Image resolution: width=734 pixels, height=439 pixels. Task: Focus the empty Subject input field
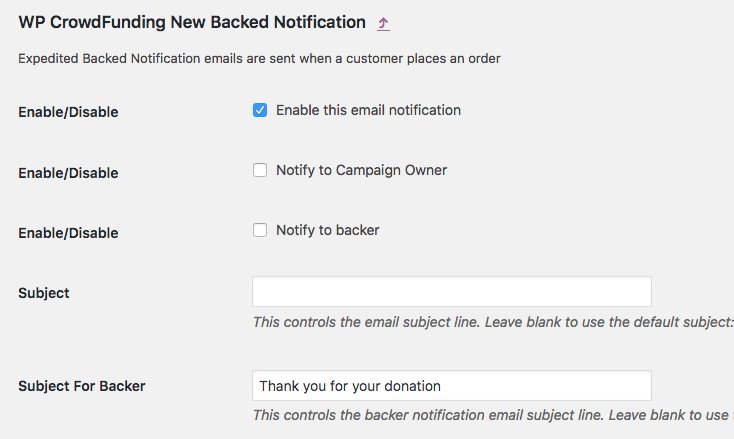tap(451, 292)
